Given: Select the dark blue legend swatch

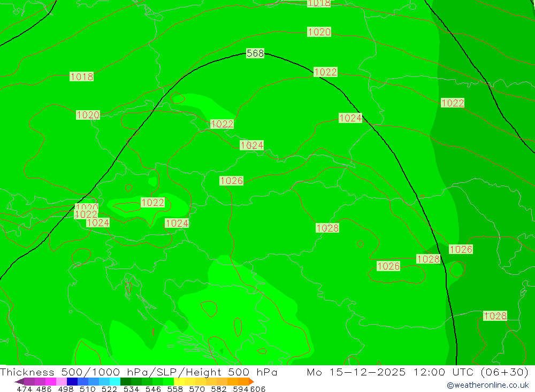Looking at the screenshot, I should 72,381.
